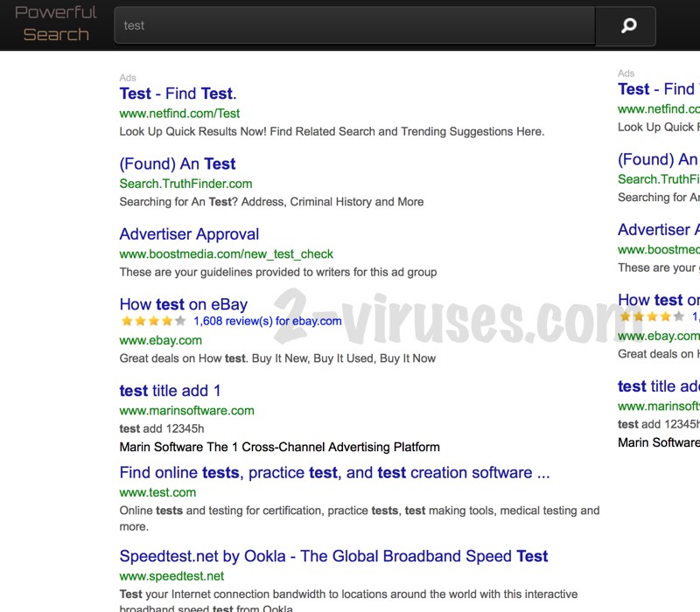
Task: Open right sidebar '(Found) An' ad title
Action: pos(659,159)
